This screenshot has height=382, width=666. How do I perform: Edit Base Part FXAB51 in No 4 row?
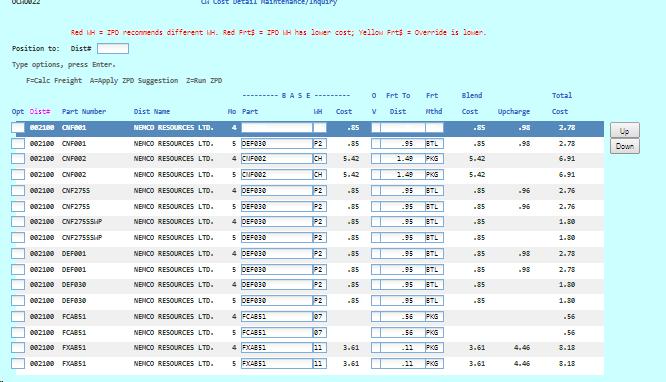(x=277, y=348)
